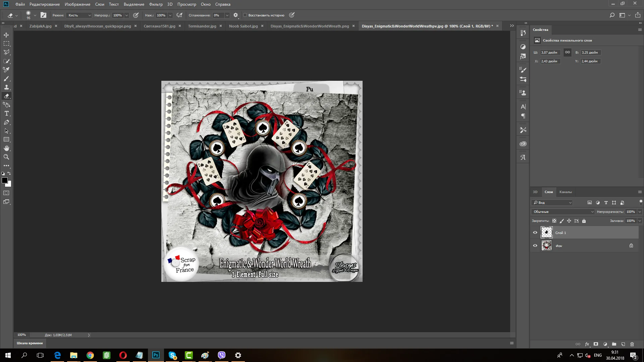
Task: Expand the layer filter type (Вид) dropdown
Action: click(552, 202)
